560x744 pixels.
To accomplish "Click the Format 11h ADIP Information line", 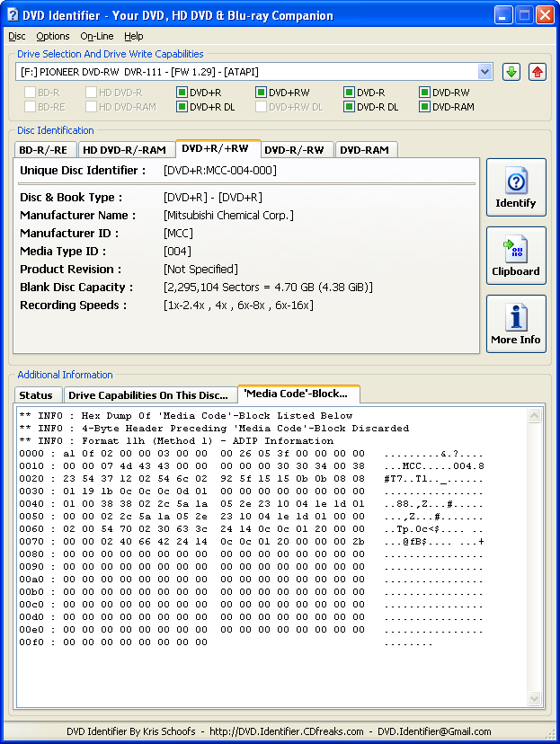I will 176,441.
